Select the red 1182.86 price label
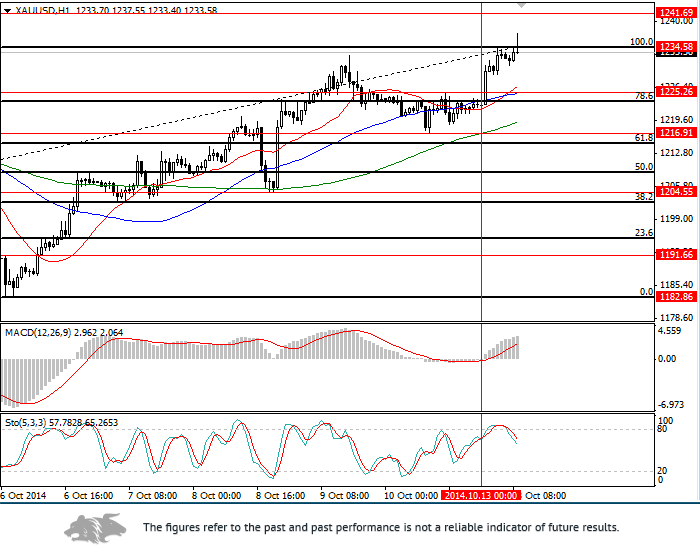Image resolution: width=700 pixels, height=552 pixels. click(x=676, y=297)
